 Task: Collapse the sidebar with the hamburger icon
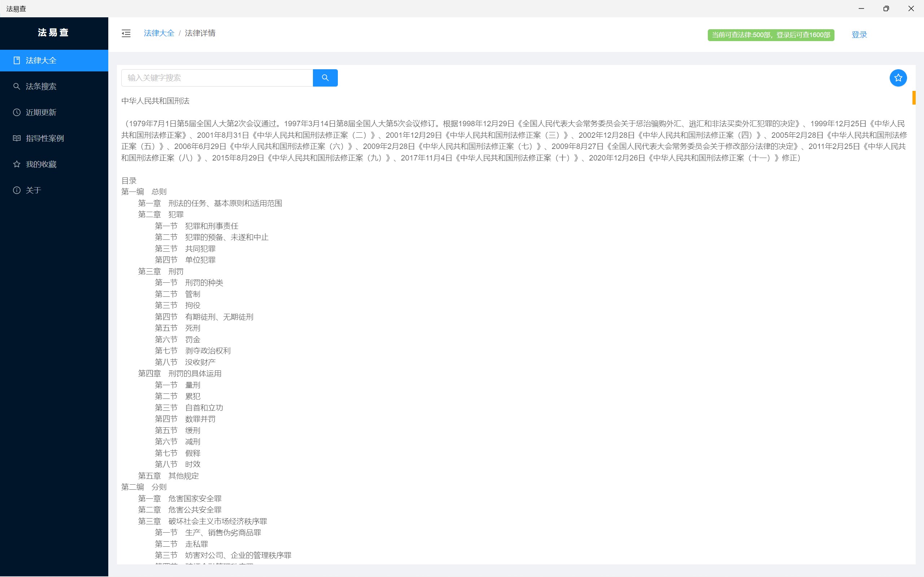(126, 34)
